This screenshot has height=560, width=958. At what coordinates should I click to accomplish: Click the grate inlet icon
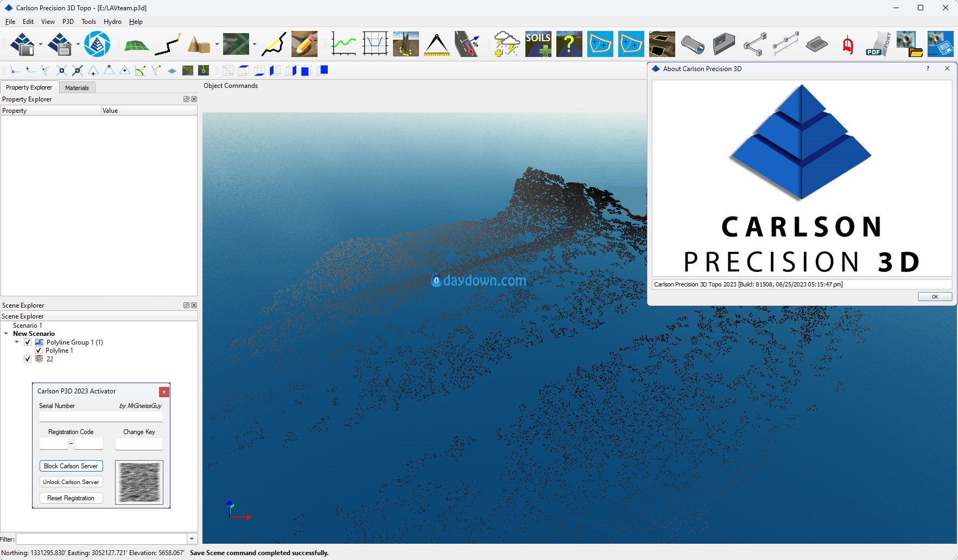click(816, 44)
